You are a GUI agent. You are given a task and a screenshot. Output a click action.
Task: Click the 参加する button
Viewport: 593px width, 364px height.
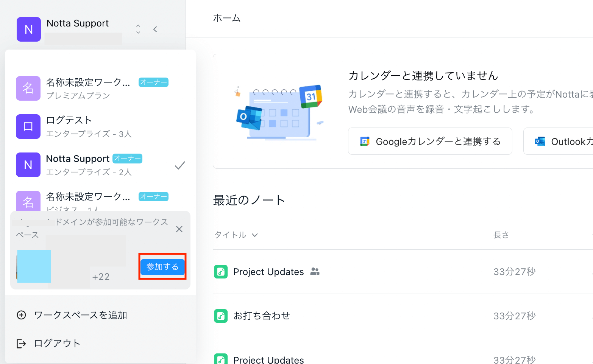[x=162, y=267]
